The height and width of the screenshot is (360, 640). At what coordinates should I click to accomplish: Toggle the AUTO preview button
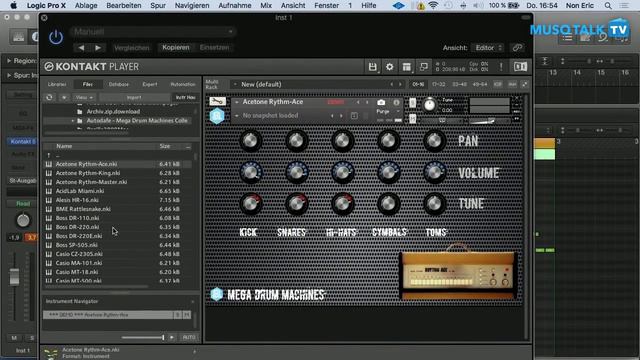[189, 338]
